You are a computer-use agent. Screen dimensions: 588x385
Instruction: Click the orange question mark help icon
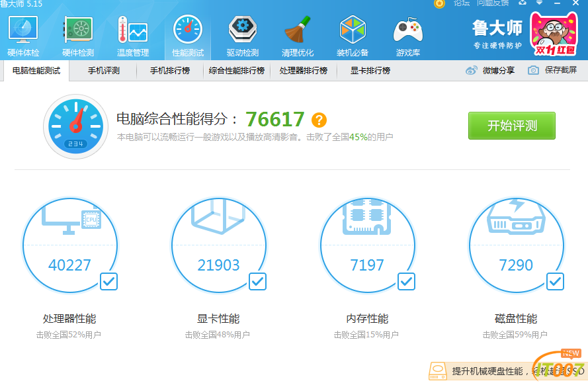[319, 120]
